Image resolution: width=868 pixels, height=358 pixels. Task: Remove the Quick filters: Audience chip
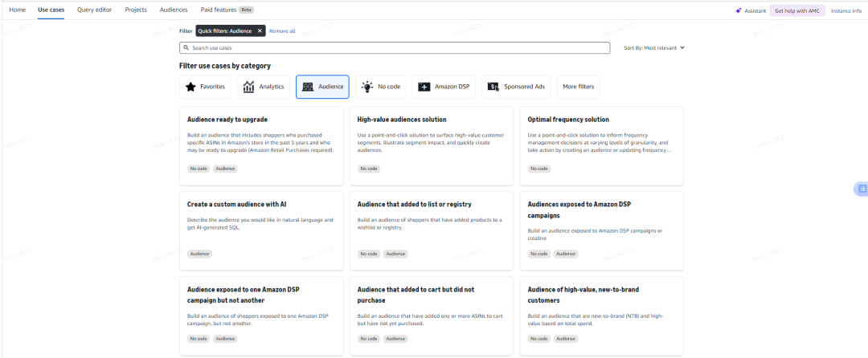[260, 31]
